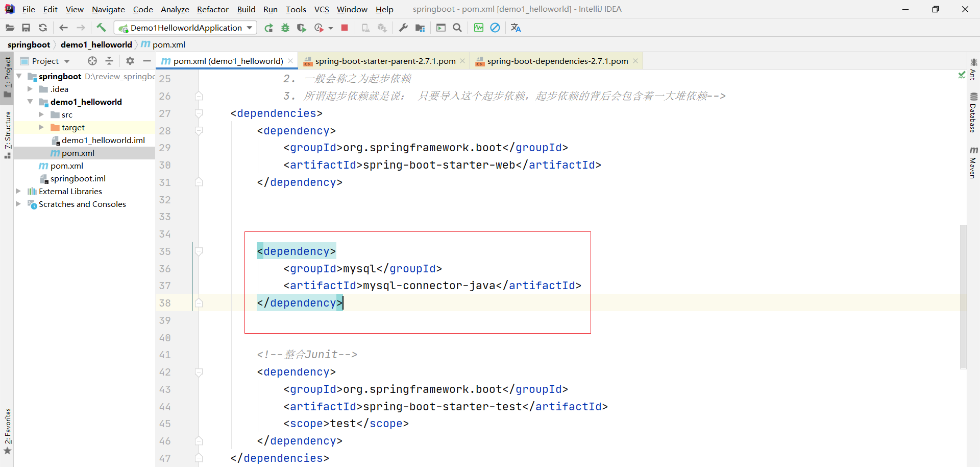Toggle the Database tool window
Screen dimensions: 980x467
click(973, 113)
